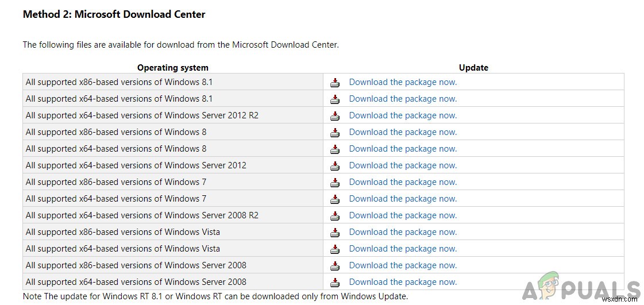Image resolution: width=644 pixels, height=305 pixels.
Task: Select 'x64-based versions of Windows Server 2012 R2' cell
Action: point(173,115)
